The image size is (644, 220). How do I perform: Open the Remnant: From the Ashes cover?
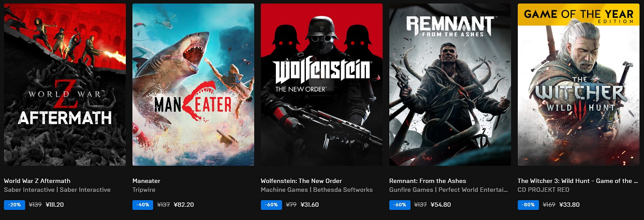pos(450,85)
